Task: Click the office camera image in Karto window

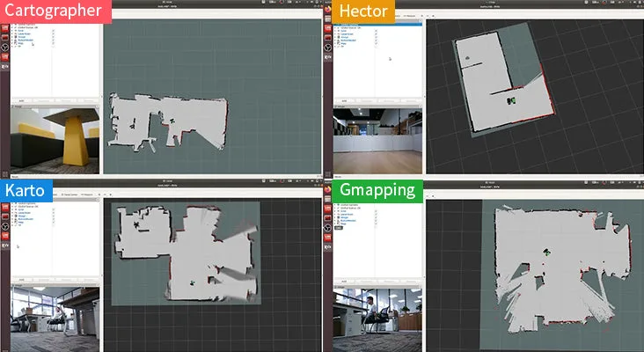Action: 55,319
